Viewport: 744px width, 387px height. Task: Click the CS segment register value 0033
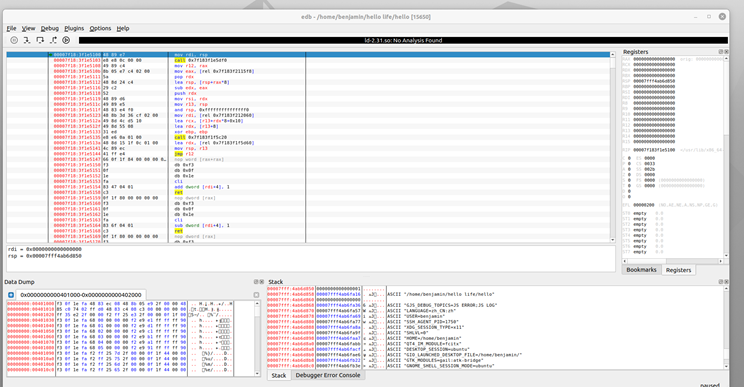coord(650,164)
